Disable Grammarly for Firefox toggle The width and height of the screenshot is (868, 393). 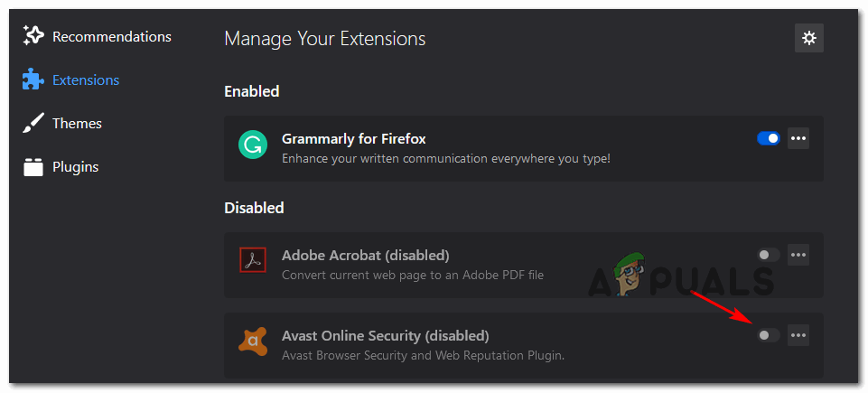click(x=769, y=138)
